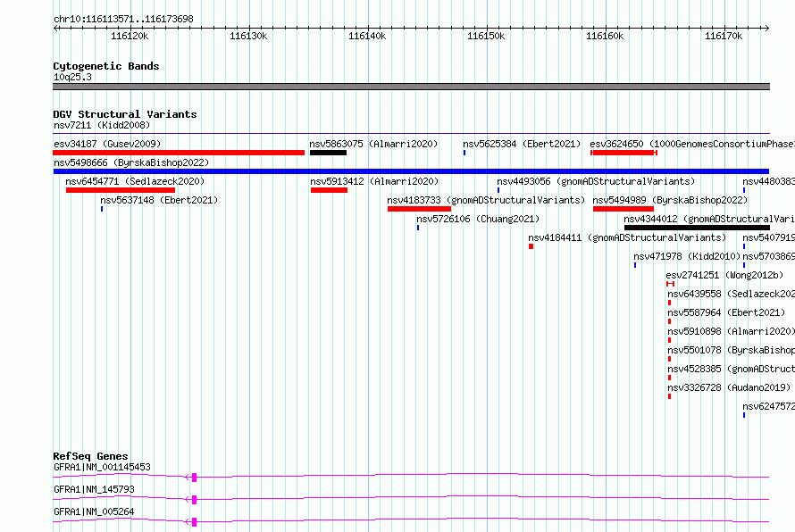795x532 pixels.
Task: Click the chr10:116113571..116173698 coordinates text
Action: pyautogui.click(x=123, y=20)
